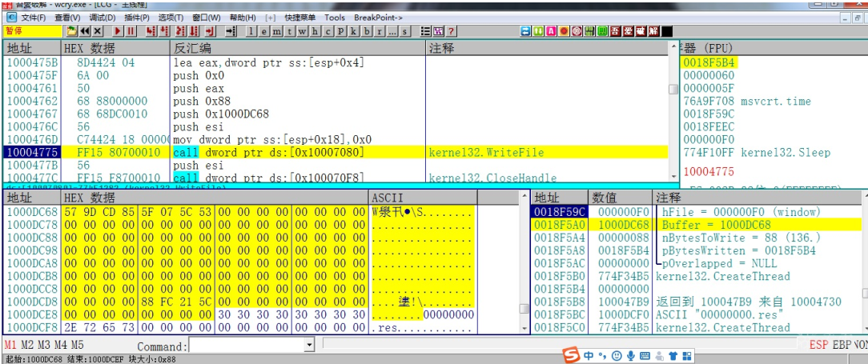Open Executable modules with e button
The image size is (868, 364).
tap(264, 31)
